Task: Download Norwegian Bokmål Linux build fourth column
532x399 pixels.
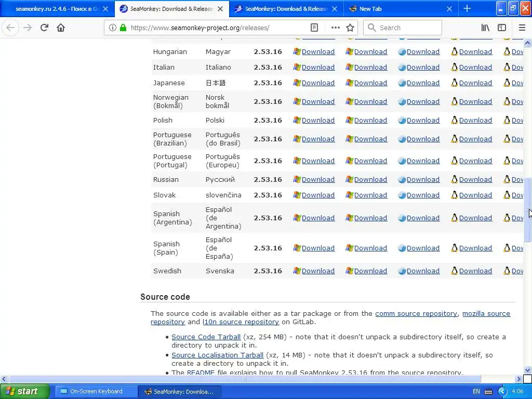Action: tap(475, 101)
